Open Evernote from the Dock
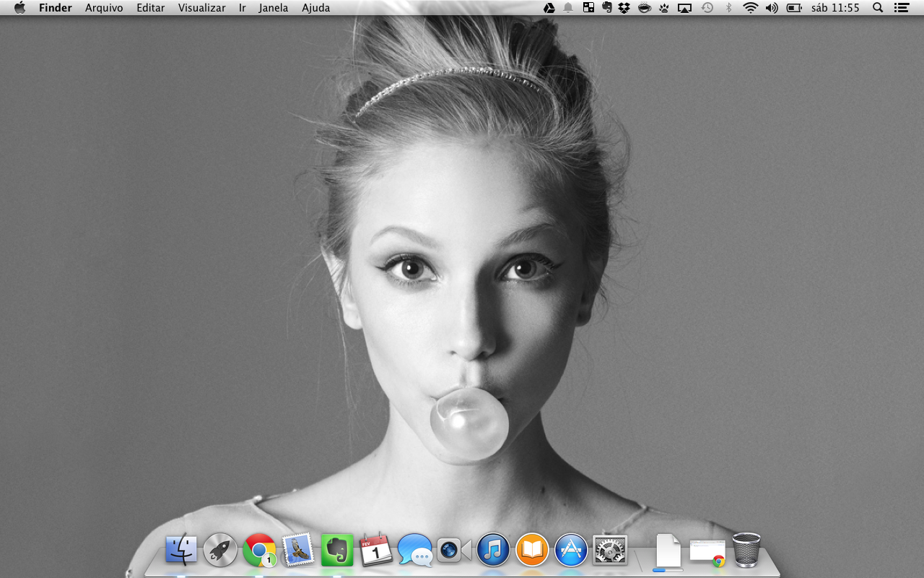Screen dimensions: 924x578 click(337, 550)
